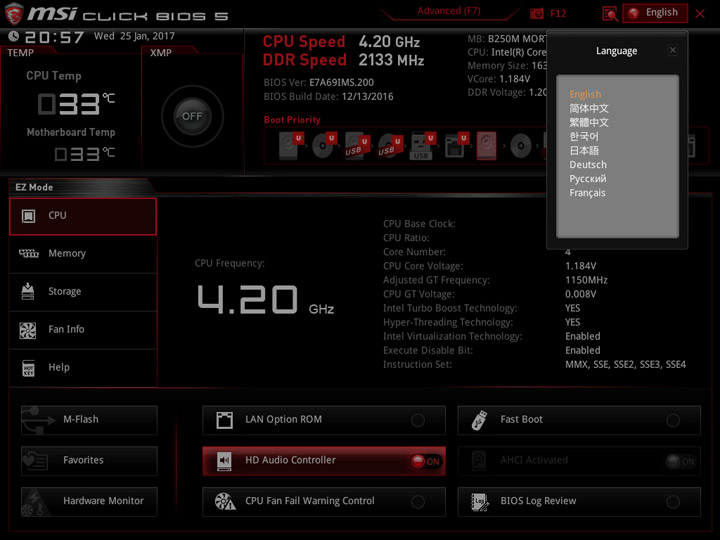
Task: Choose 日本語 in the Language list
Action: pyautogui.click(x=584, y=151)
